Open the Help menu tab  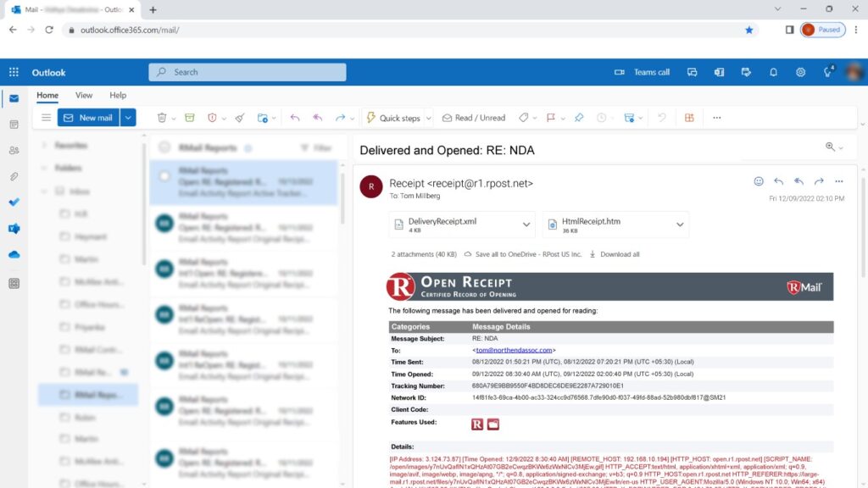coord(118,95)
